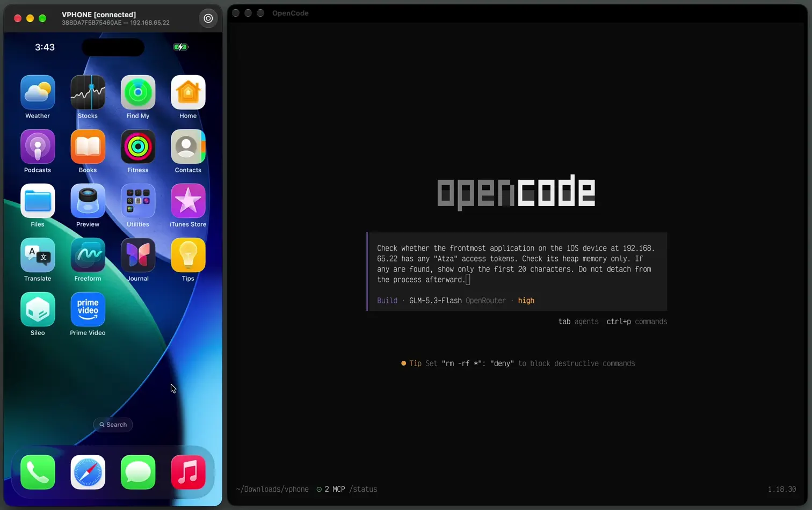
Task: Open Messages in the dock
Action: tap(138, 472)
